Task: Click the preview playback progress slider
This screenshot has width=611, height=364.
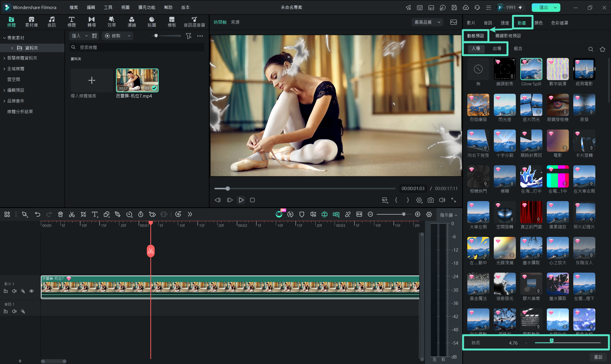Action: point(305,189)
